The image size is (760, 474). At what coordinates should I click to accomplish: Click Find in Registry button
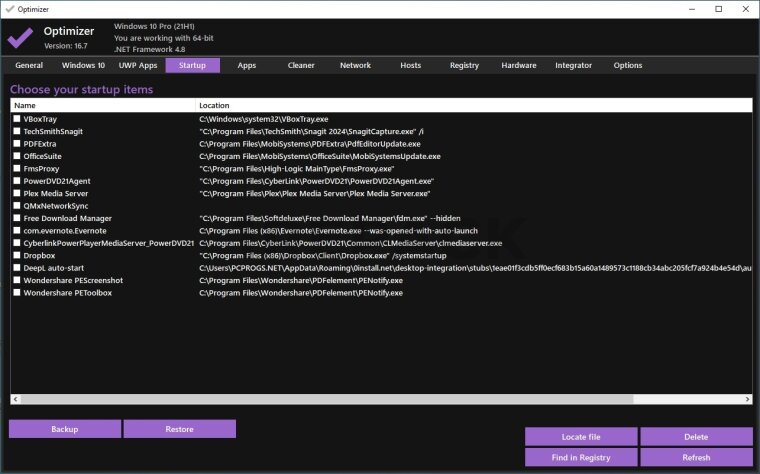click(x=581, y=458)
